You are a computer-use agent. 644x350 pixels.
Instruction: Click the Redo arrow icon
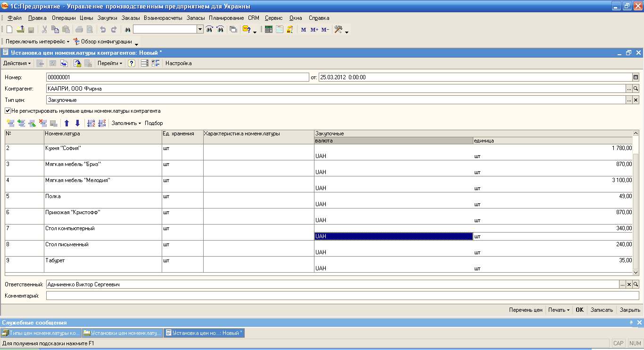(x=114, y=29)
